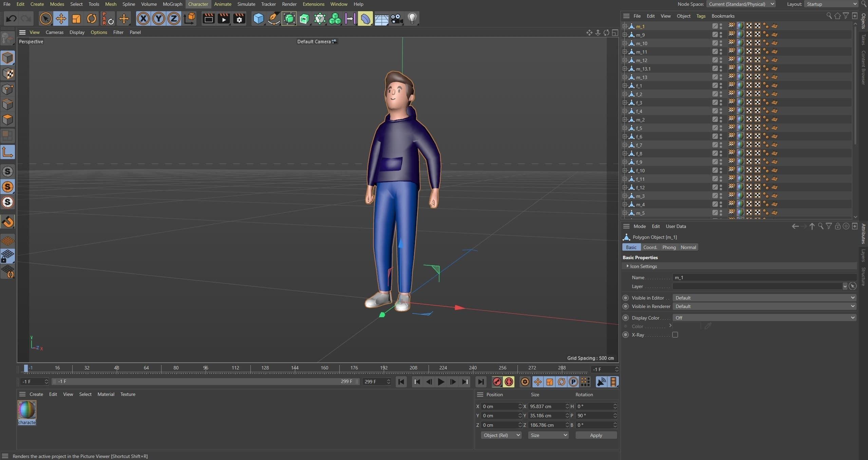868x460 pixels.
Task: Expand the Icon Settings section
Action: (627, 266)
